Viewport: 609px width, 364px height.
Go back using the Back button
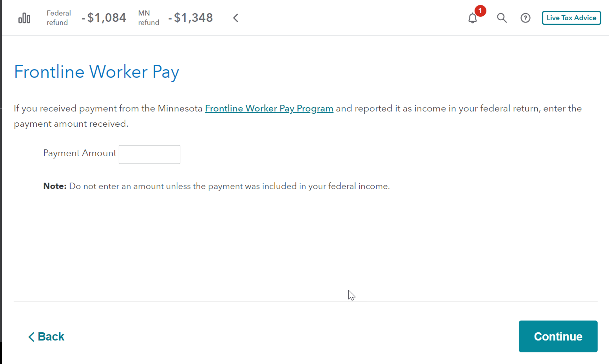(46, 336)
